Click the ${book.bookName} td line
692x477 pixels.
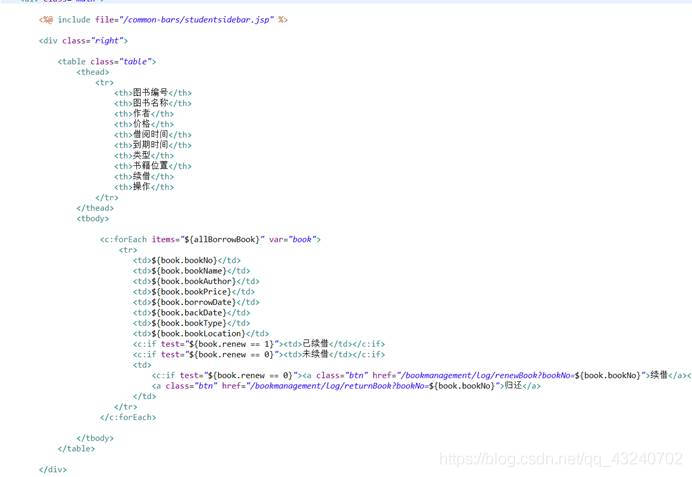tap(191, 271)
